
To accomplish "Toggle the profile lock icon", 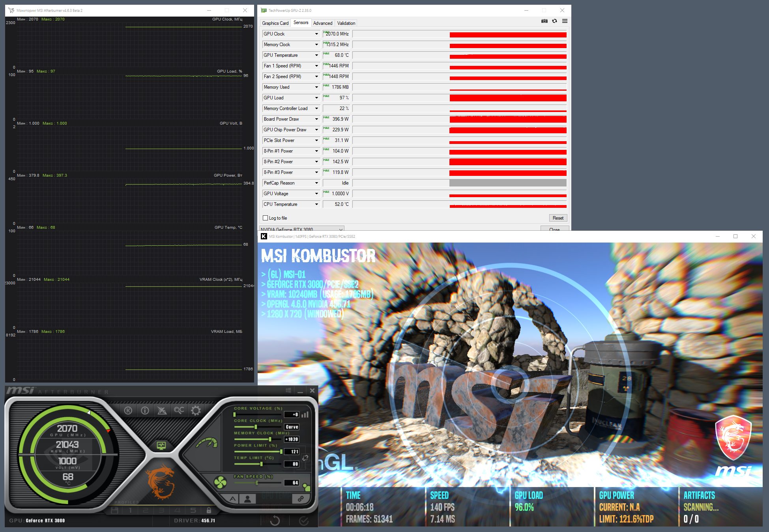I will 209,510.
